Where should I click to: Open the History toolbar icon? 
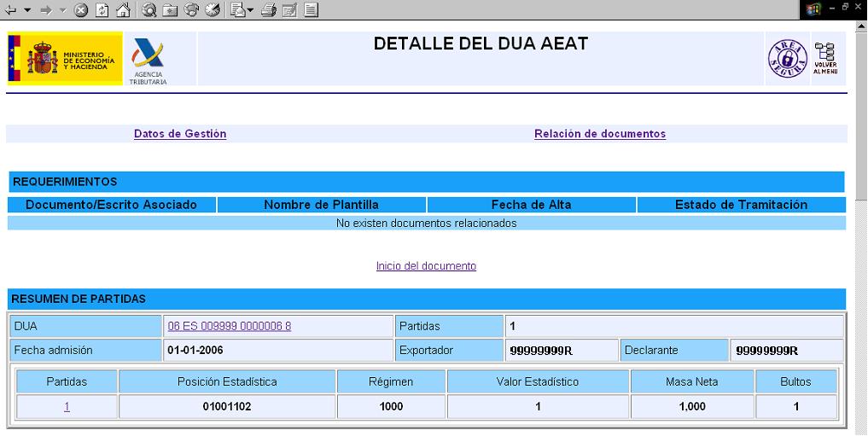click(211, 10)
